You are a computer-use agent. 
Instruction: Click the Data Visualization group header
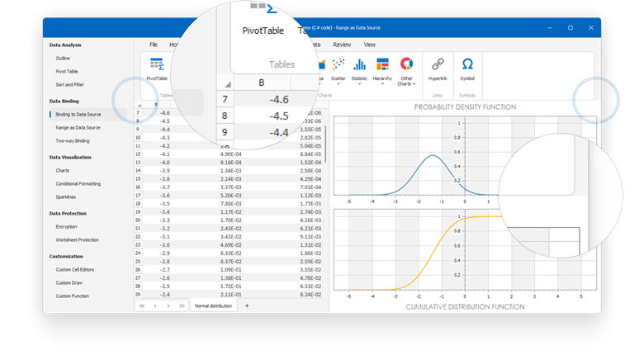70,158
